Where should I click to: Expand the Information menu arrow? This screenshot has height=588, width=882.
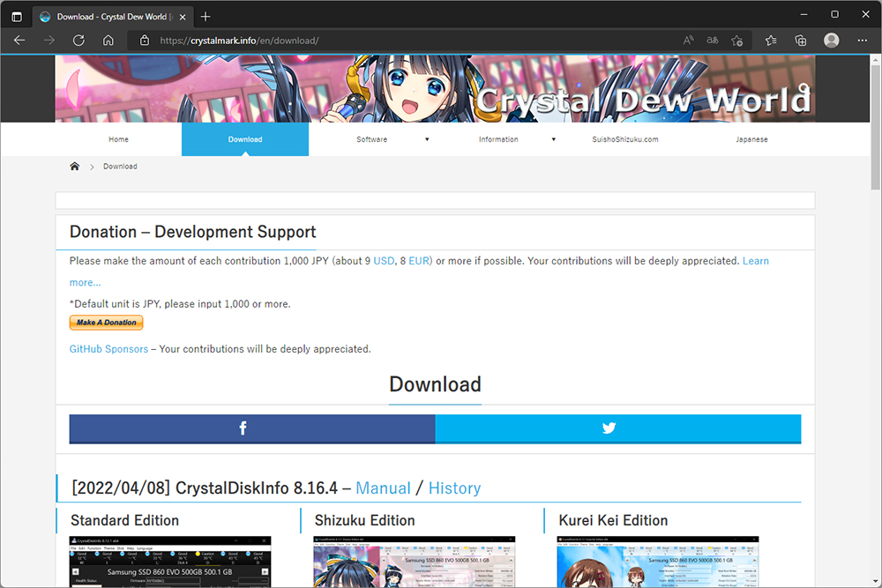click(x=554, y=139)
